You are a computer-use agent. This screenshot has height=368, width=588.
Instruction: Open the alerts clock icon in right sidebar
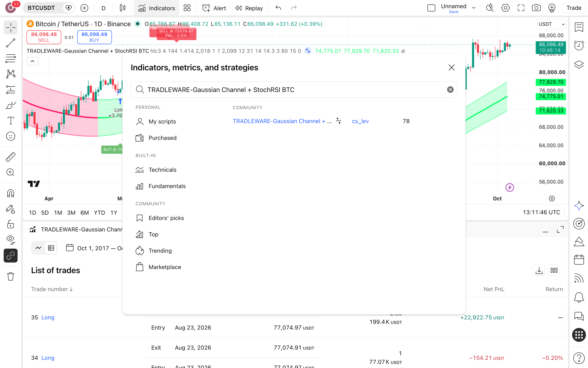(579, 45)
